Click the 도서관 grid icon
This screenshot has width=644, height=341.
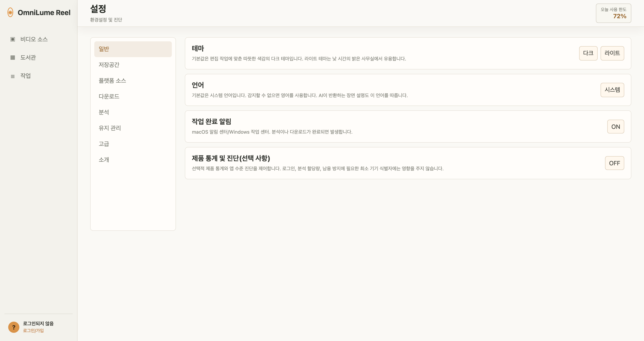tap(13, 57)
